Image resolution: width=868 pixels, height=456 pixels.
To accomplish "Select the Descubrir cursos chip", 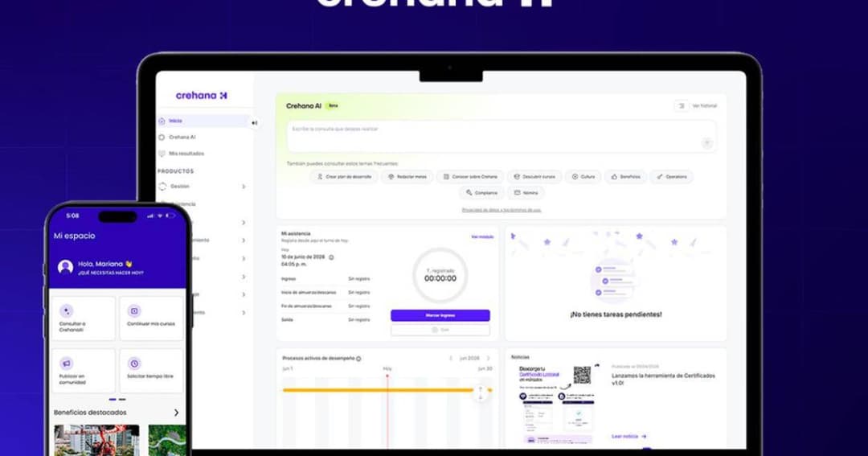I will click(534, 177).
